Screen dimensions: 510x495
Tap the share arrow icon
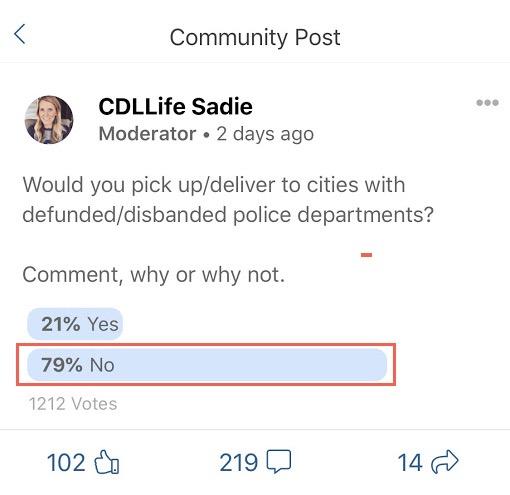pyautogui.click(x=445, y=462)
